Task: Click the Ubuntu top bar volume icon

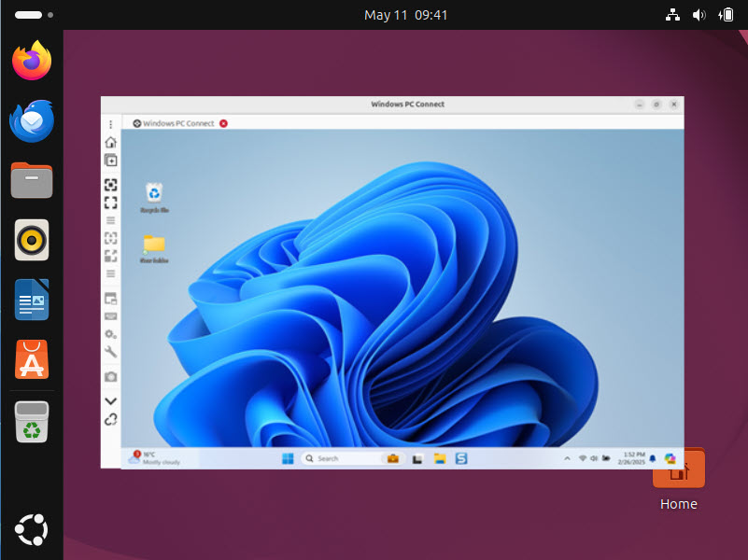Action: [x=699, y=15]
